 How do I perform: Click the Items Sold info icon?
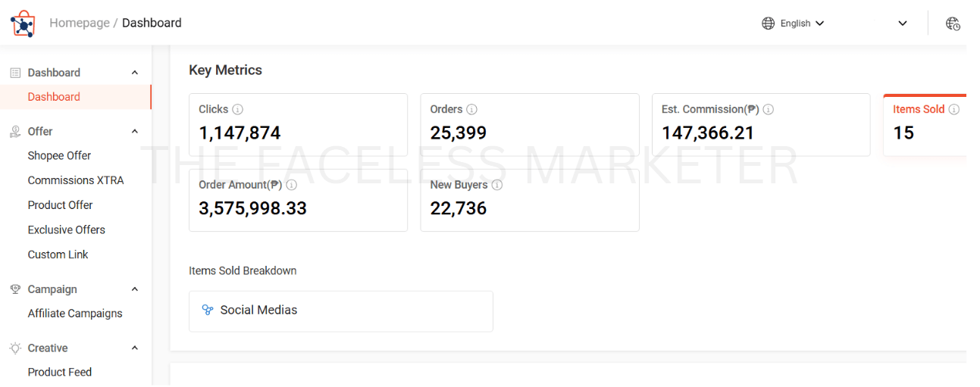point(954,109)
